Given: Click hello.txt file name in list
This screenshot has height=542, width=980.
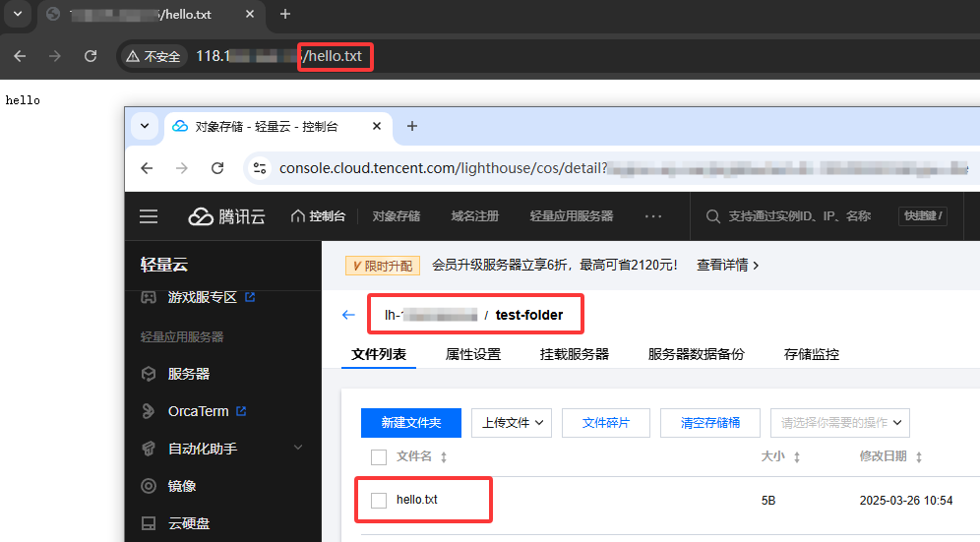Looking at the screenshot, I should point(417,500).
